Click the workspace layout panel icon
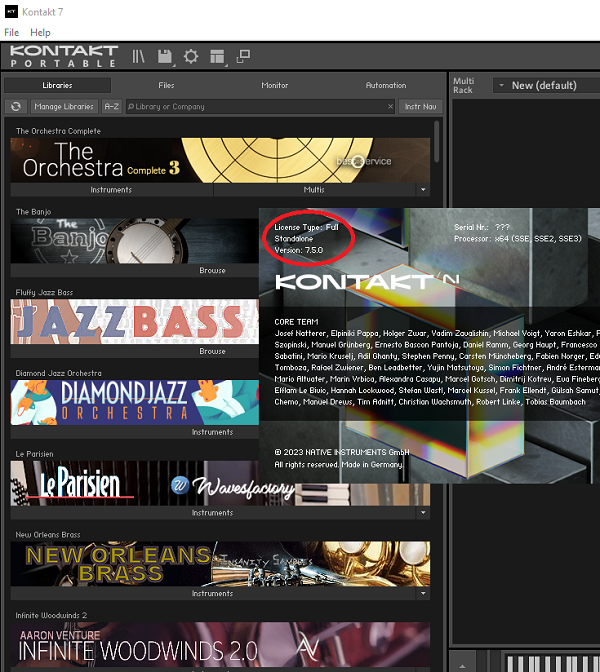The image size is (600, 672). click(x=217, y=57)
